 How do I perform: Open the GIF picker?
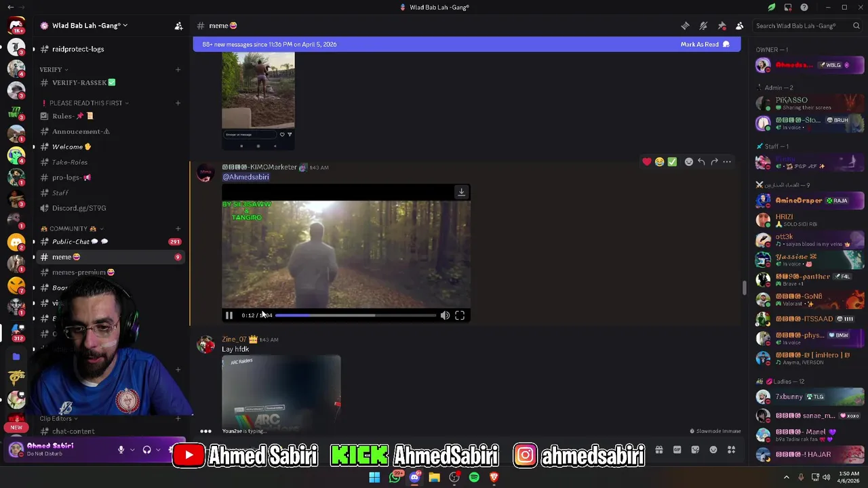[x=677, y=449]
